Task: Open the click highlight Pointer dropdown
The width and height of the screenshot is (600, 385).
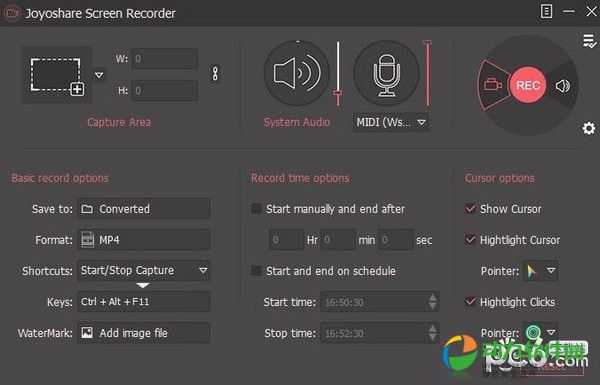Action: pos(540,332)
